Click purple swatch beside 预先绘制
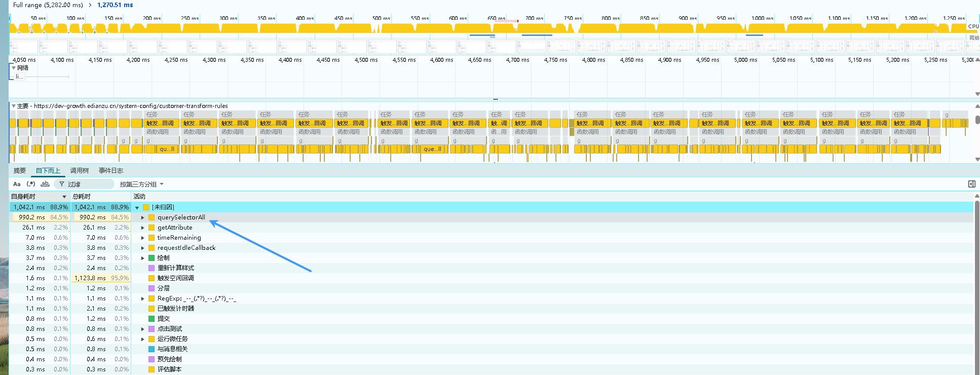Image resolution: width=980 pixels, height=375 pixels. [152, 359]
